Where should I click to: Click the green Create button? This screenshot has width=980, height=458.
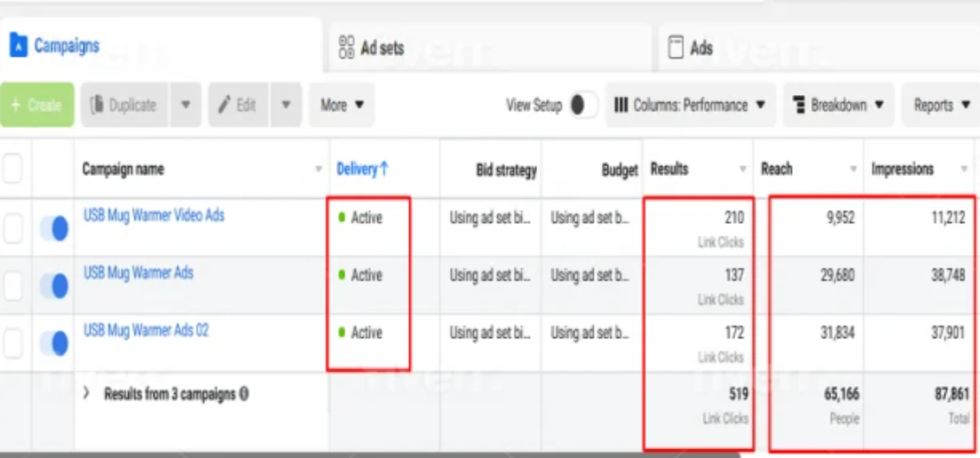tap(37, 105)
